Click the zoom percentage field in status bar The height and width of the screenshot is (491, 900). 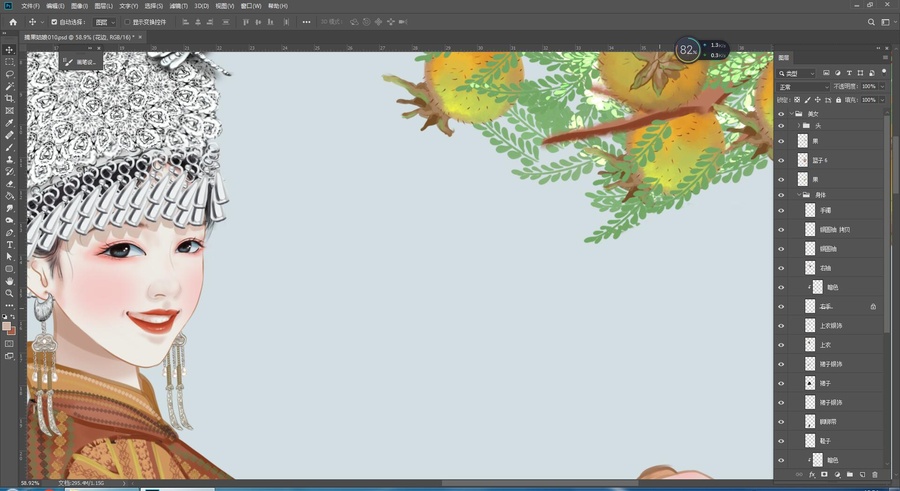point(30,483)
